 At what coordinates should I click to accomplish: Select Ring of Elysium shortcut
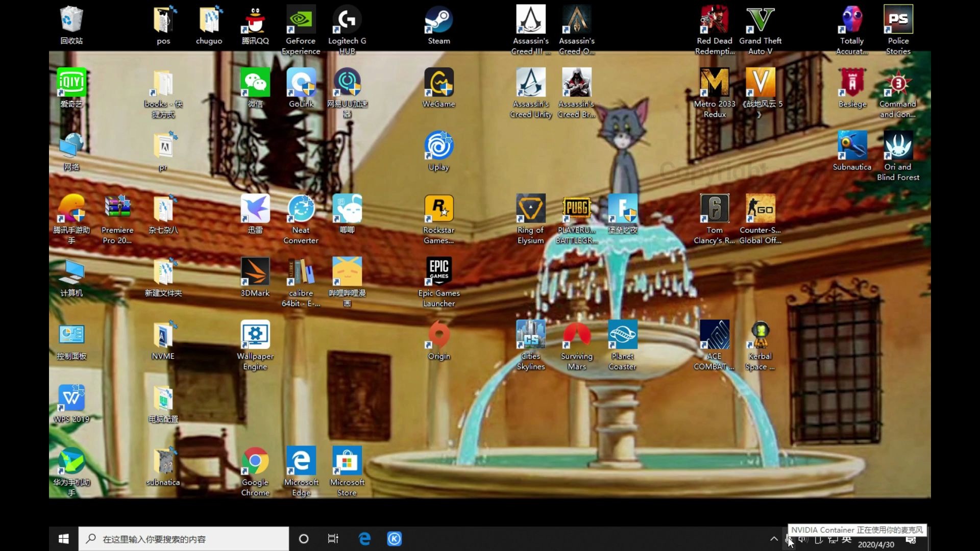(531, 219)
